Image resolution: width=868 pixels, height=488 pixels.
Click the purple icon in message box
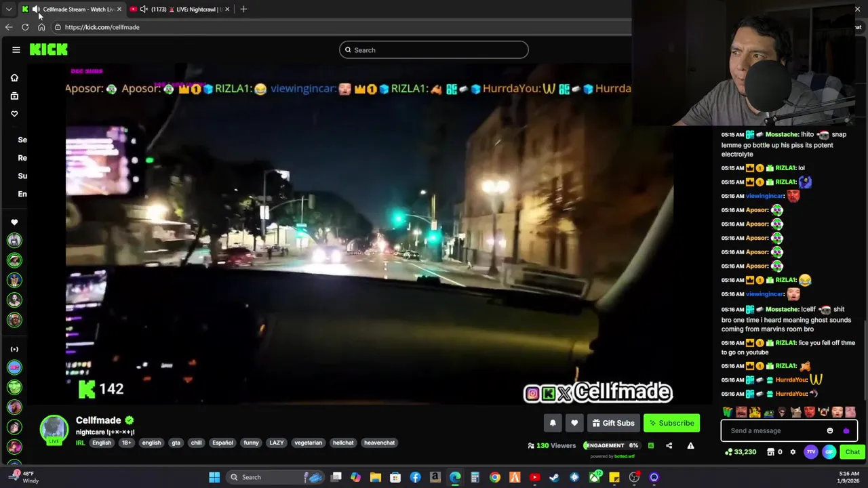[x=846, y=430]
